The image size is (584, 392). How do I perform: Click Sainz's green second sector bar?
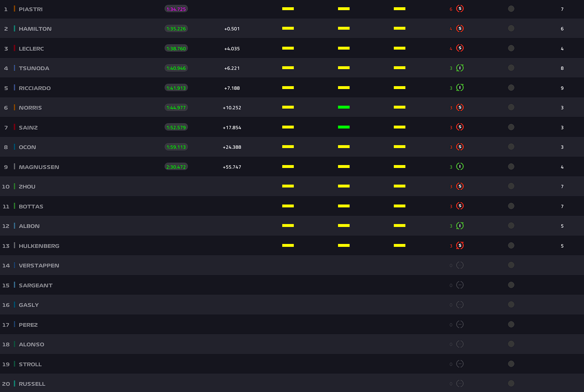pyautogui.click(x=344, y=127)
